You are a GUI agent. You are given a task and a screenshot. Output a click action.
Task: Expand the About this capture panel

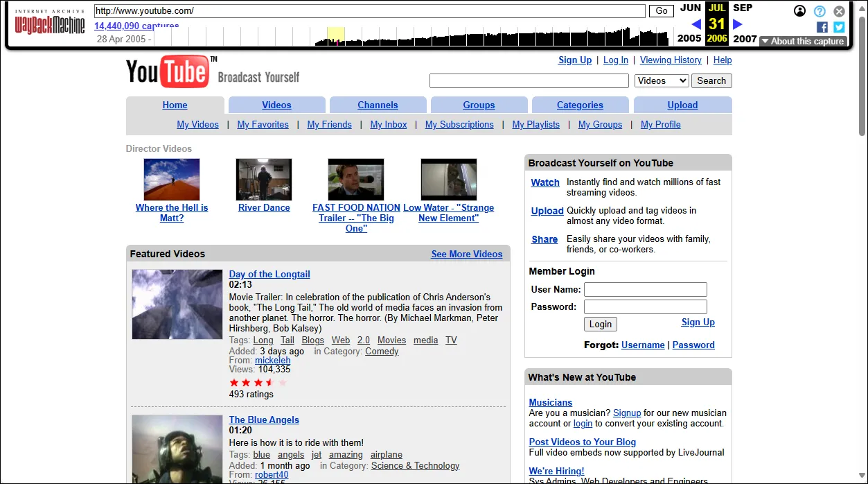point(803,41)
